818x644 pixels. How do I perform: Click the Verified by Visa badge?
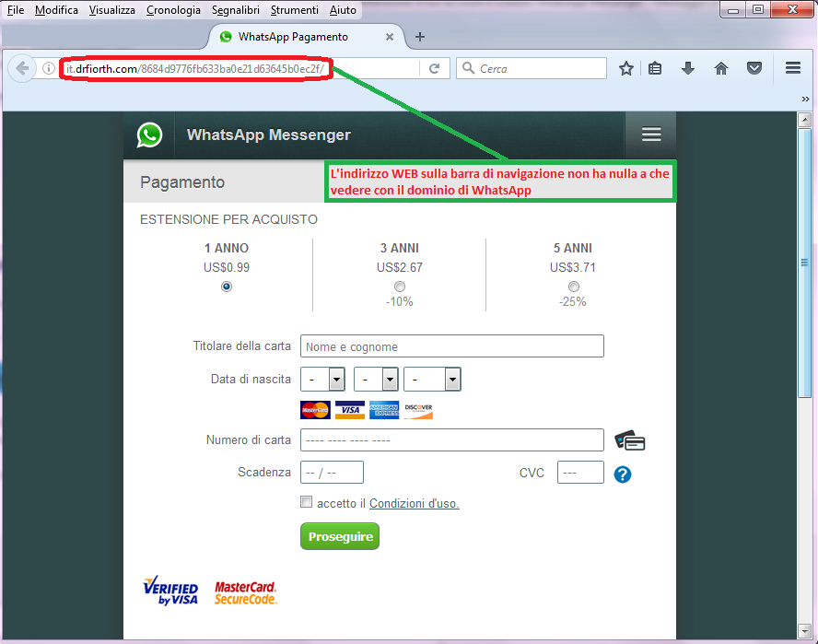coord(170,591)
